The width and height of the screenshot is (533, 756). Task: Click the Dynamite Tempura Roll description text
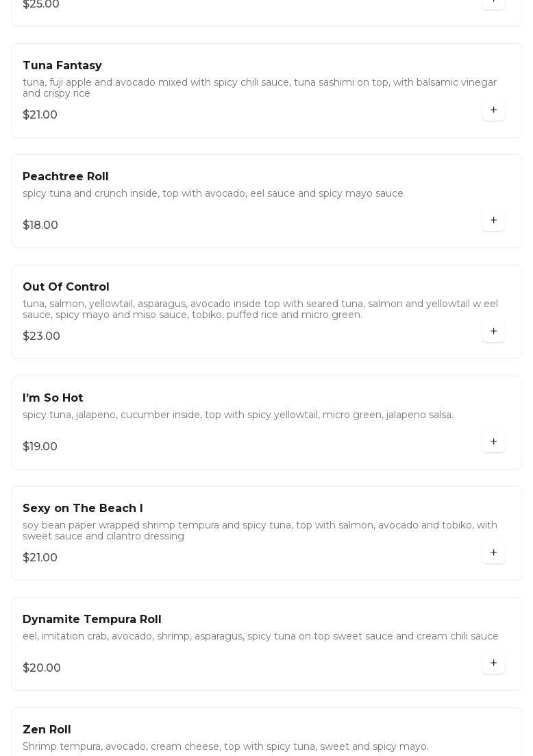coord(260,636)
